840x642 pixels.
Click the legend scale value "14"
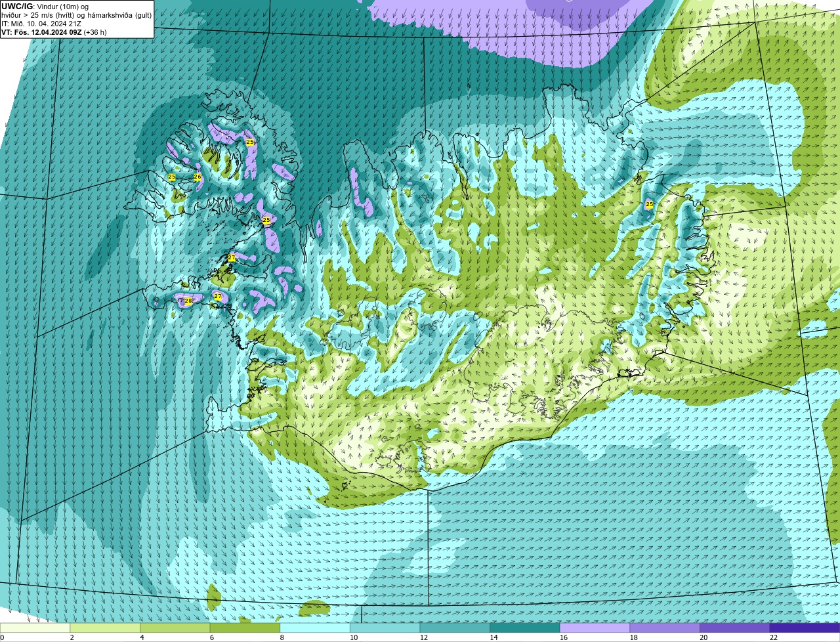[x=494, y=637]
